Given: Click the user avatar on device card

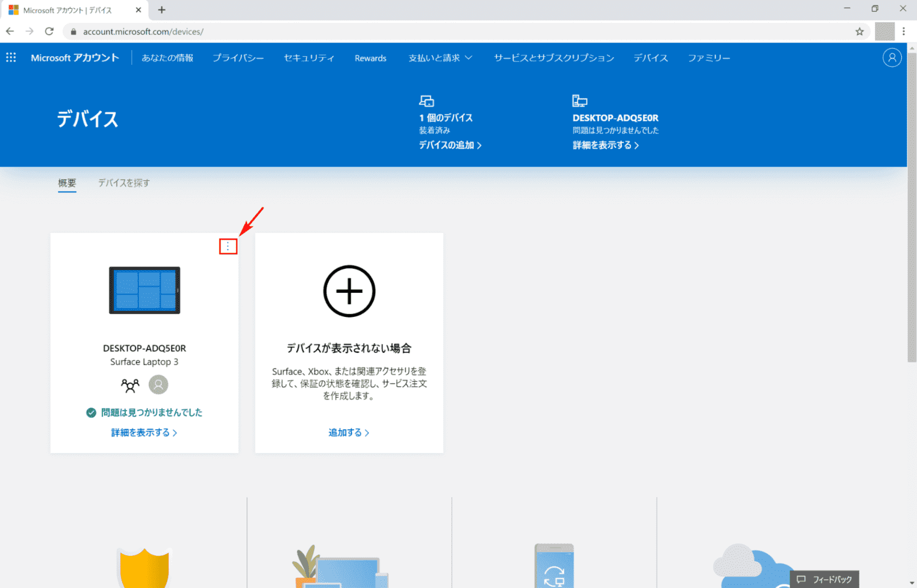Looking at the screenshot, I should click(x=158, y=385).
